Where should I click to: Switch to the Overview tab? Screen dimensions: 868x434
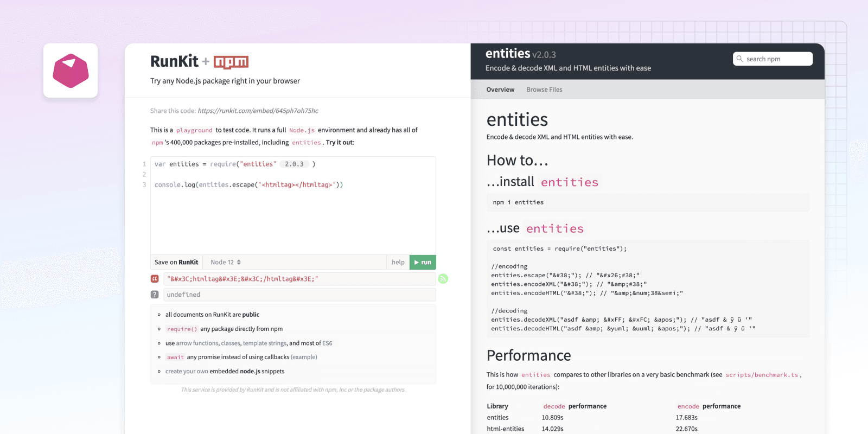point(500,90)
